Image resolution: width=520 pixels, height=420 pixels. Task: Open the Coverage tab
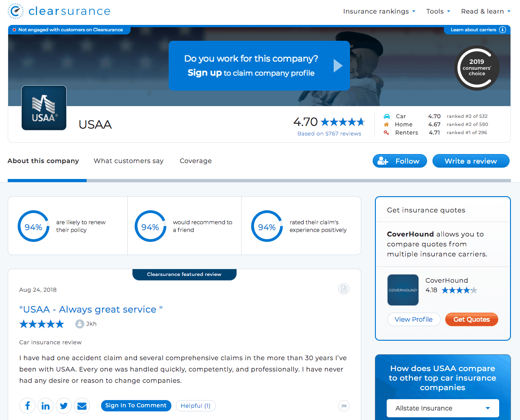pyautogui.click(x=195, y=161)
